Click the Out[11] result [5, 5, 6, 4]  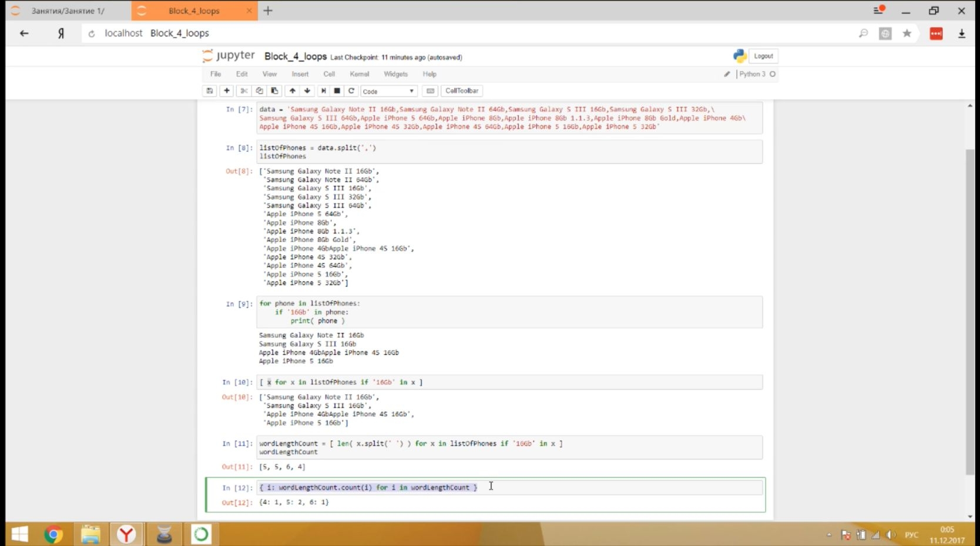pyautogui.click(x=282, y=467)
